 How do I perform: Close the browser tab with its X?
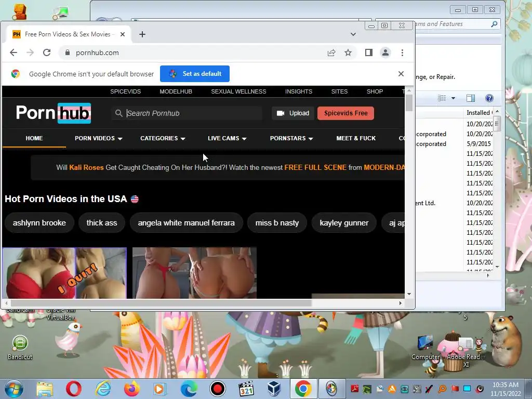[x=123, y=34]
